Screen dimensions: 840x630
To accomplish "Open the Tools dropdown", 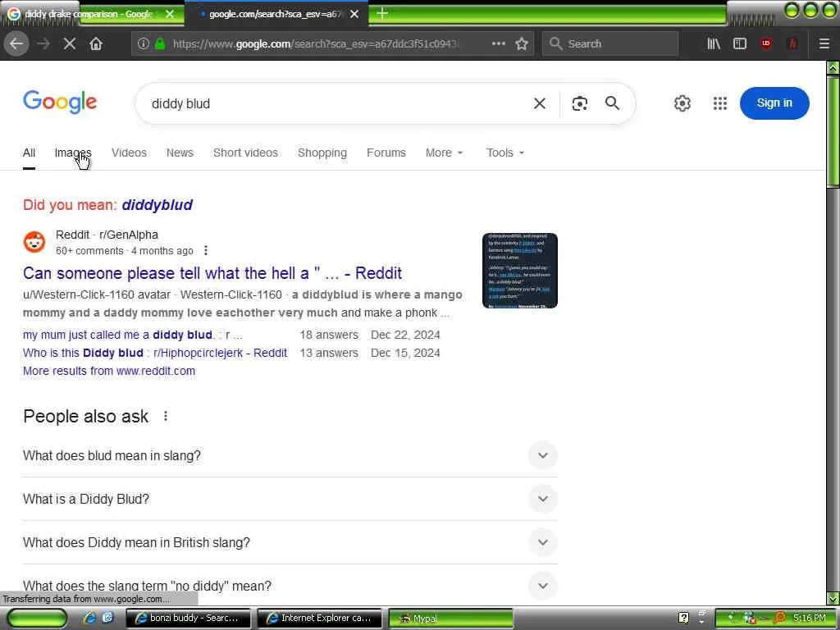I will 505,153.
